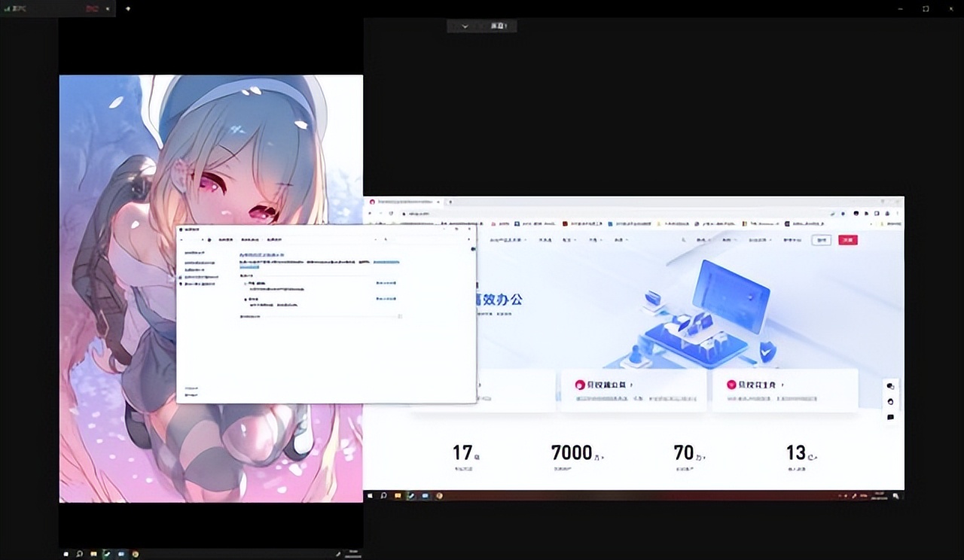
Task: Click the search magnifier icon in the site navbar
Action: point(683,239)
